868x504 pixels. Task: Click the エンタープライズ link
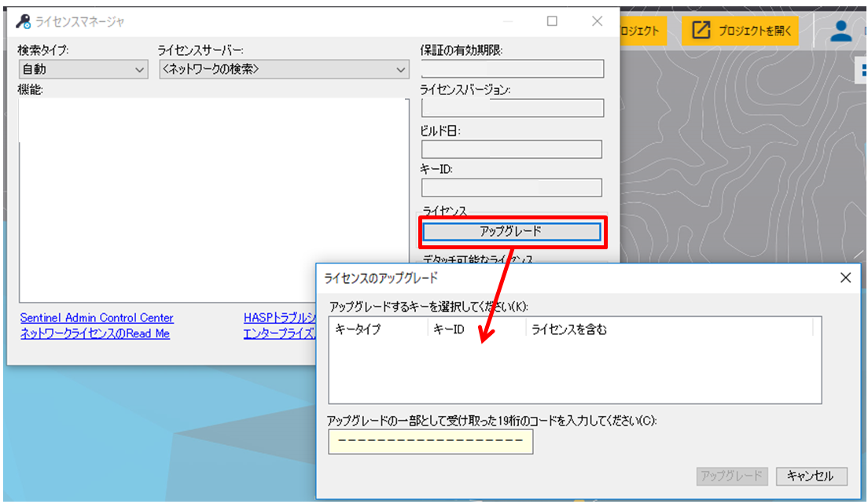pyautogui.click(x=279, y=333)
